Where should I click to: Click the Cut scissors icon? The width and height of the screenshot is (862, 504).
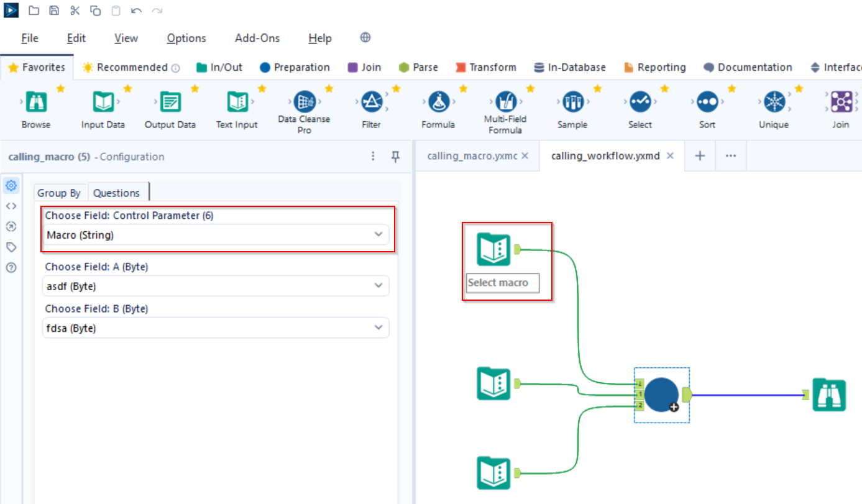75,11
